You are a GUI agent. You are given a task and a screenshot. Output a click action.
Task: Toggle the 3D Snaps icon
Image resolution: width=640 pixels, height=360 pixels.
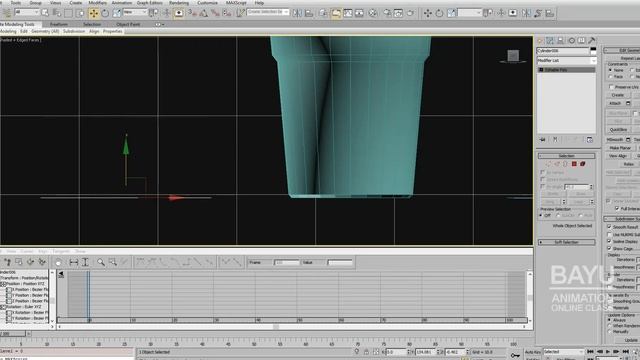click(192, 13)
